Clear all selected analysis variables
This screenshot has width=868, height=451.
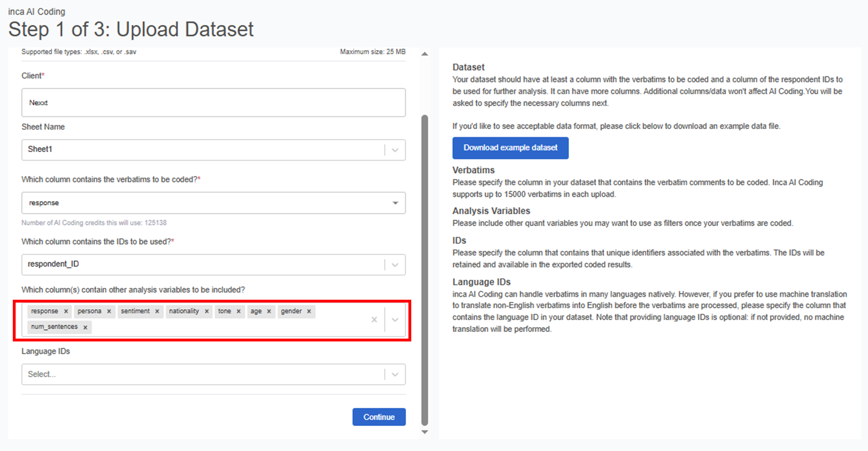click(374, 320)
